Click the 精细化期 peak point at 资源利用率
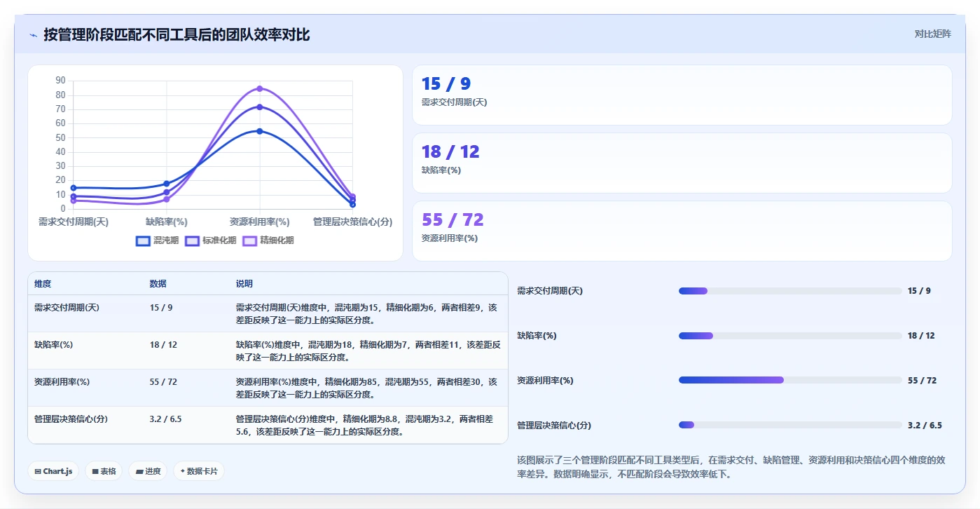Screen dimensions: 980x509 pyautogui.click(x=259, y=88)
